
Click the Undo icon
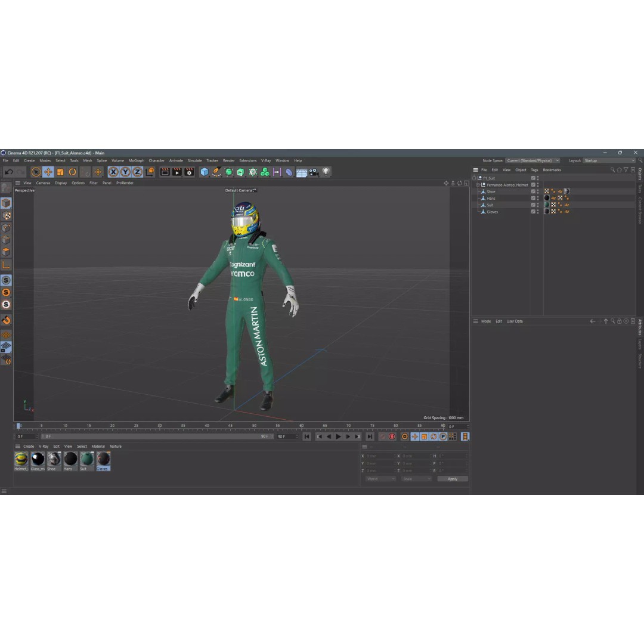click(8, 172)
